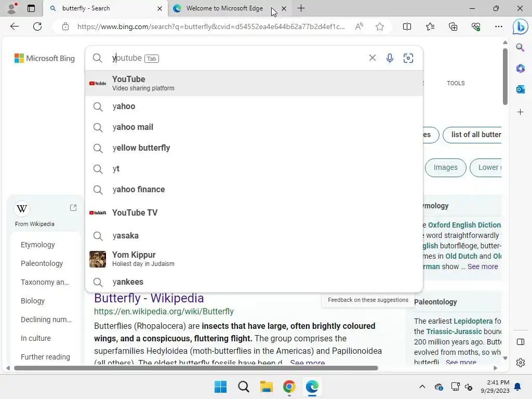Open Wikipedia external link icon
532x399 pixels.
click(x=73, y=208)
